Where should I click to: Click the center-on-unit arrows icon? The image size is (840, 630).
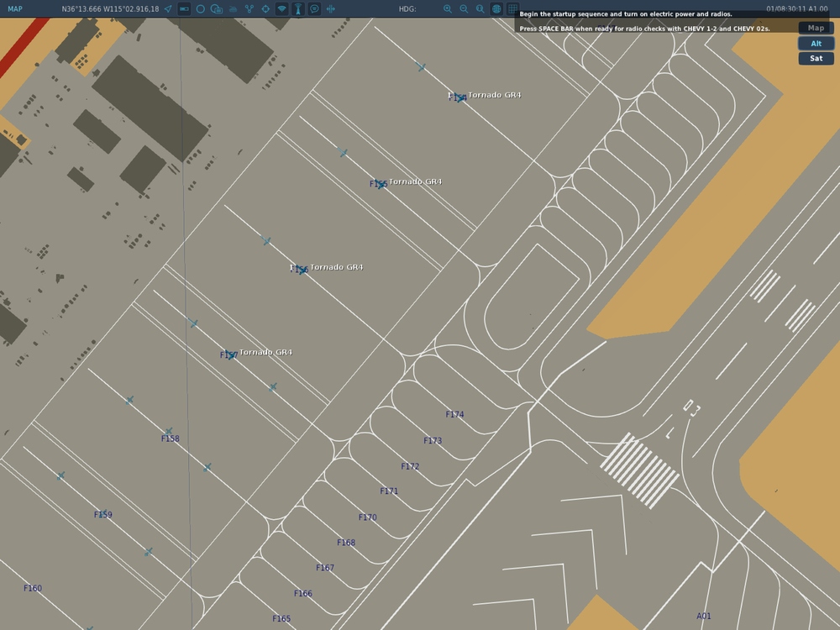point(331,8)
